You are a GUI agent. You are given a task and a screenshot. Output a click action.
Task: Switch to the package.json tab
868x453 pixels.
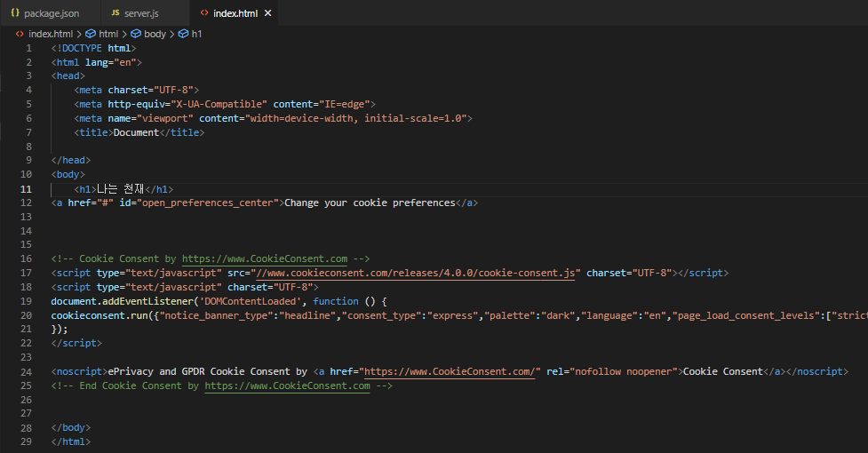pyautogui.click(x=45, y=12)
